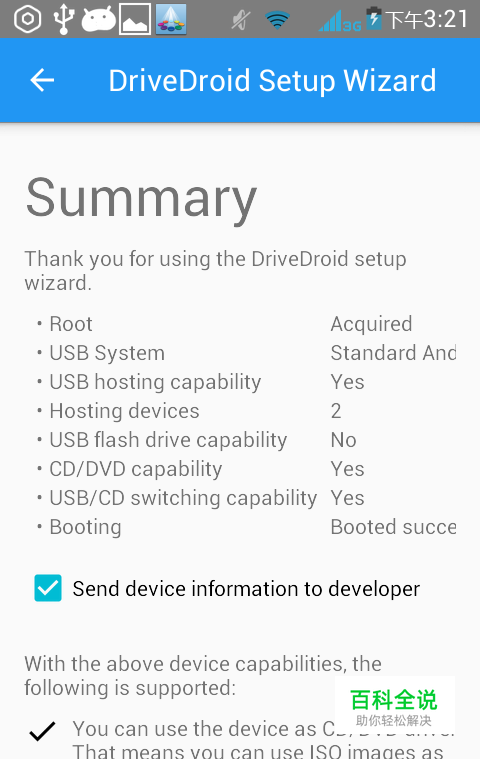The height and width of the screenshot is (759, 480).
Task: Tap the Hosting devices row
Action: point(246,411)
